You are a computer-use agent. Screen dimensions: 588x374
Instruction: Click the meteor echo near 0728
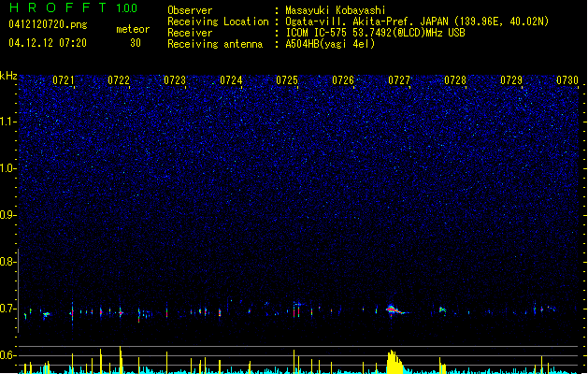[x=443, y=309]
